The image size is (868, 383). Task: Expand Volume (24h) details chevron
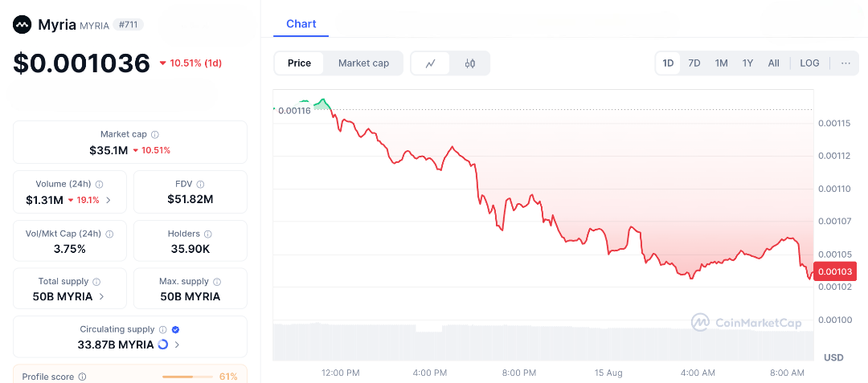(108, 200)
